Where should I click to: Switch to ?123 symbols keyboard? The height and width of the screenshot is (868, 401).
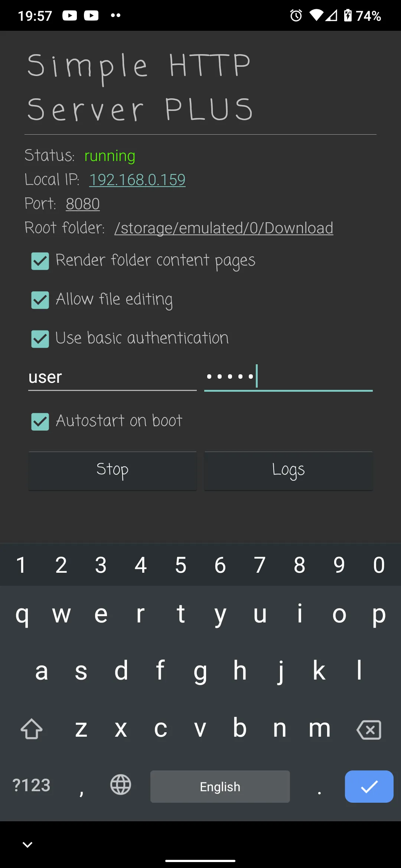[x=31, y=785]
